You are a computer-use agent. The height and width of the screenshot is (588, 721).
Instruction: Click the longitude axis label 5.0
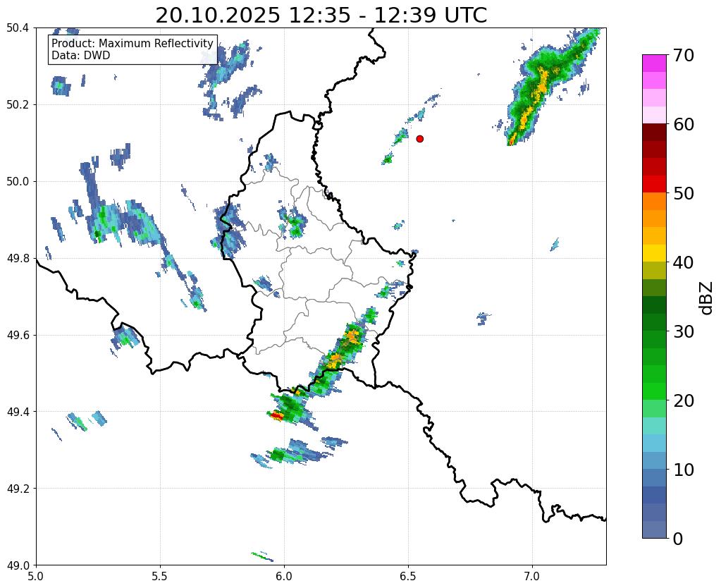pos(36,575)
